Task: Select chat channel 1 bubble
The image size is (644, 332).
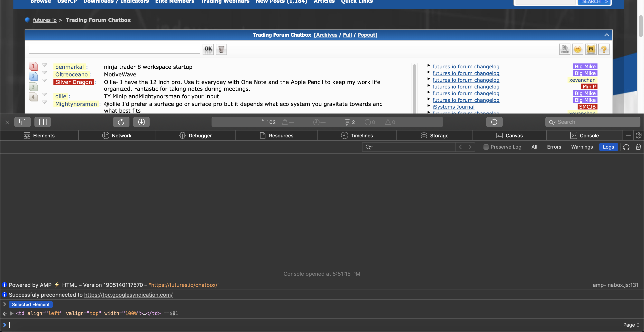Action: (x=33, y=66)
